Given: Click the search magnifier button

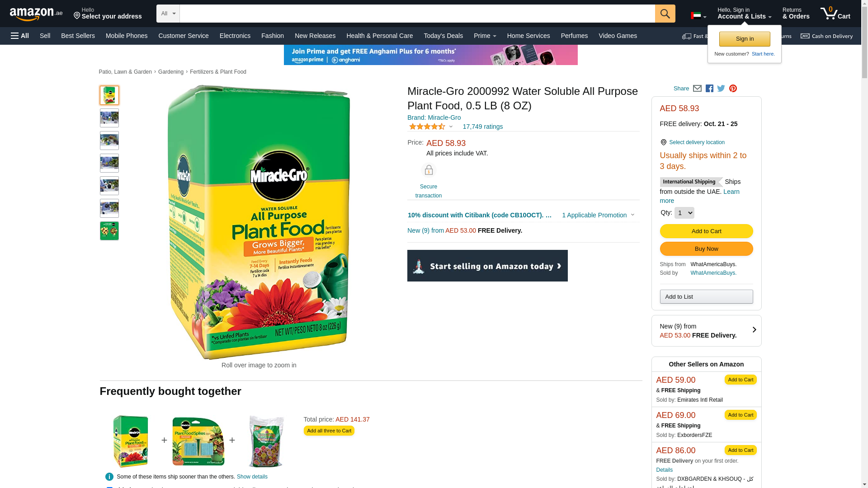Looking at the screenshot, I should (665, 14).
